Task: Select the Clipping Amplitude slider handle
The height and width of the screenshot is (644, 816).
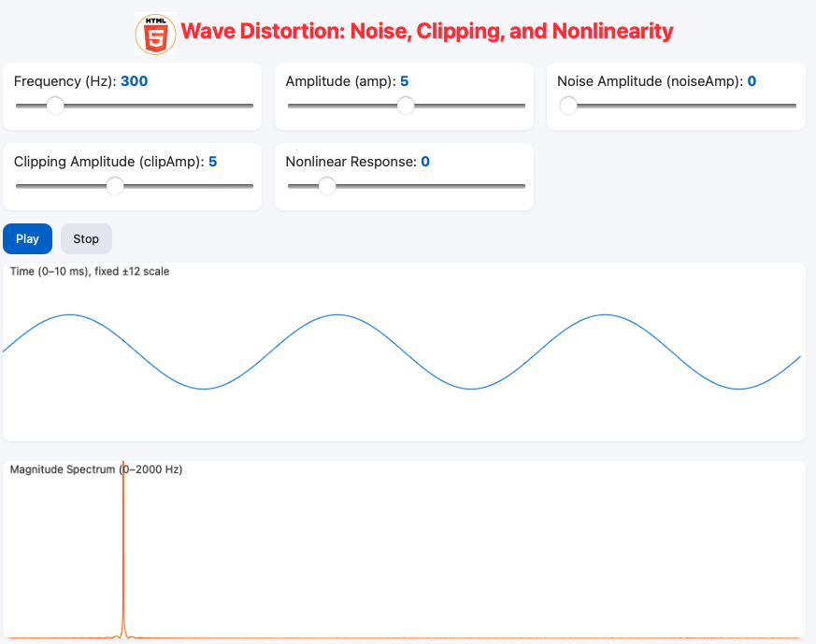Action: coord(115,186)
